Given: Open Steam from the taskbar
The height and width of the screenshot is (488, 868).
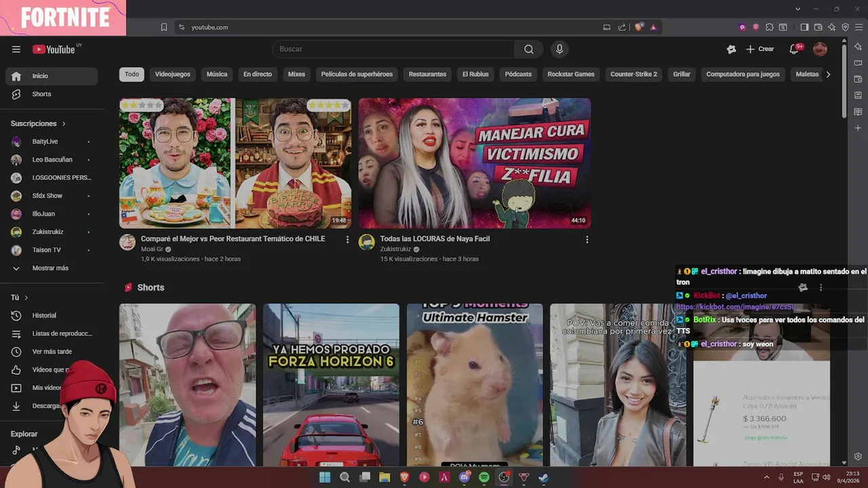Looking at the screenshot, I should coord(543,477).
